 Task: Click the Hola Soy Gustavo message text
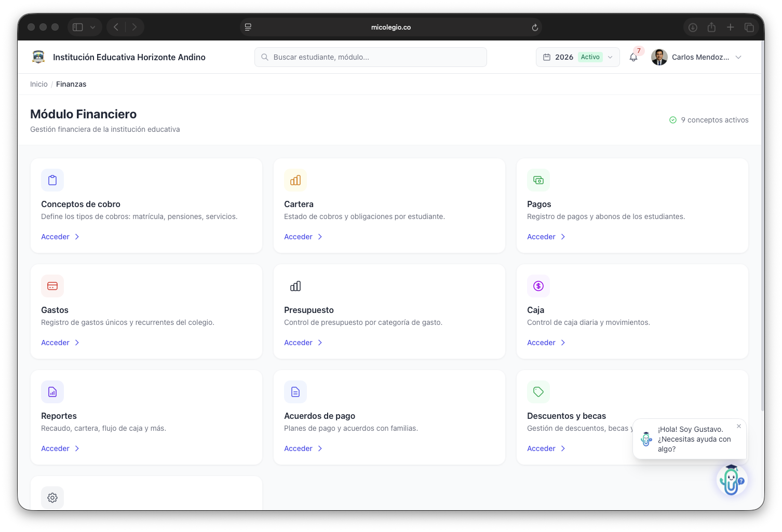point(694,439)
